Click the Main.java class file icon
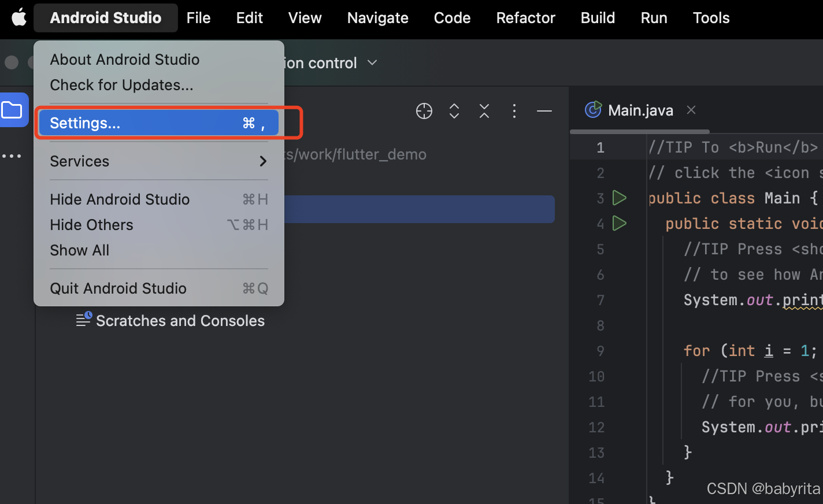The height and width of the screenshot is (504, 823). (593, 109)
